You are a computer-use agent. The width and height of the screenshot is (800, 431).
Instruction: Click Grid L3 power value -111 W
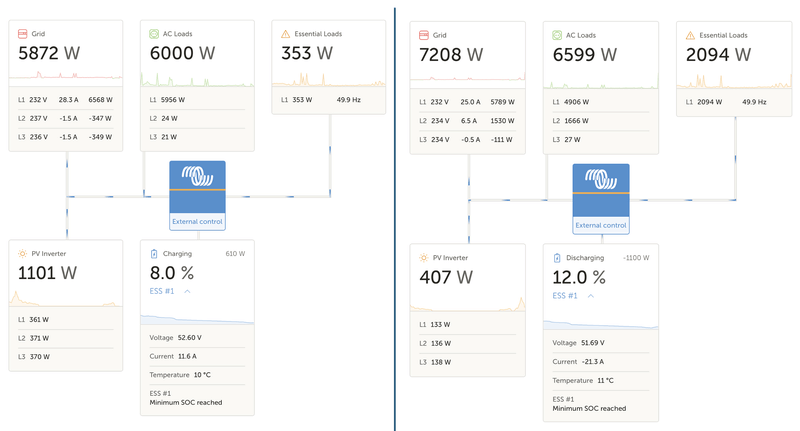pyautogui.click(x=502, y=139)
